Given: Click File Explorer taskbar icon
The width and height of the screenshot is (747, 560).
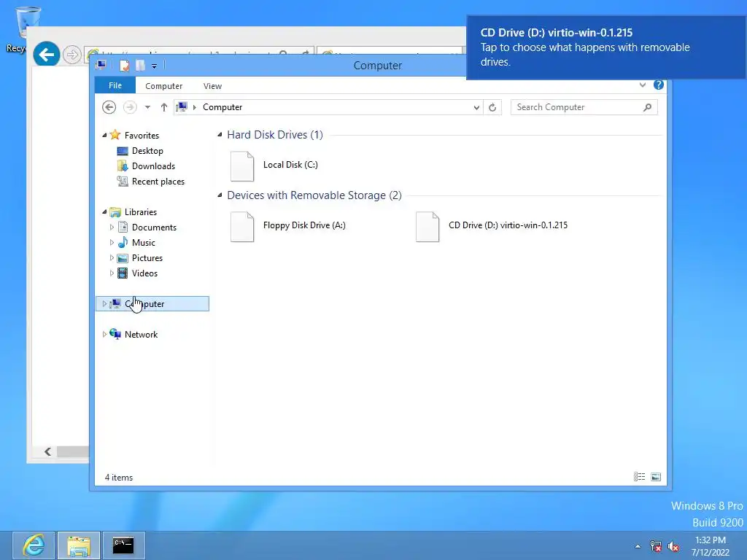Looking at the screenshot, I should coord(79,545).
